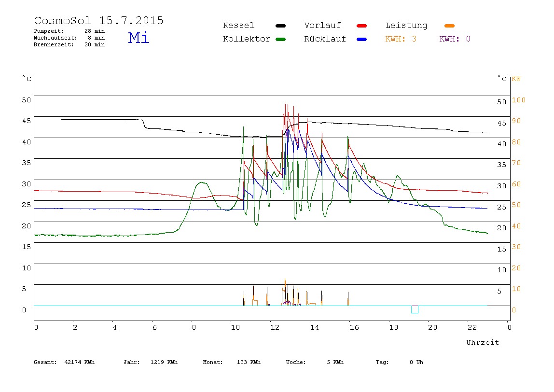Image resolution: width=554 pixels, height=392 pixels.
Task: Click hour 6 on the time axis
Action: tap(154, 327)
